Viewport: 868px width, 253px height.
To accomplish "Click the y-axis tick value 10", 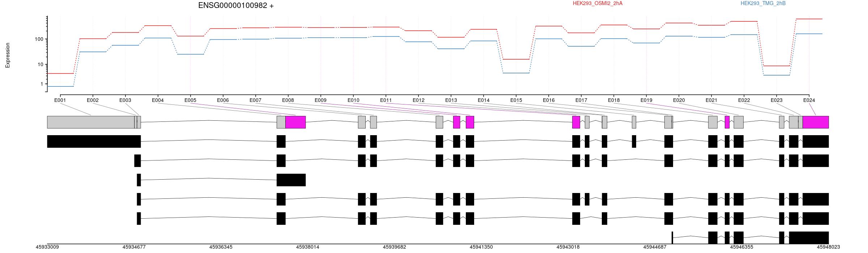I will [x=41, y=64].
